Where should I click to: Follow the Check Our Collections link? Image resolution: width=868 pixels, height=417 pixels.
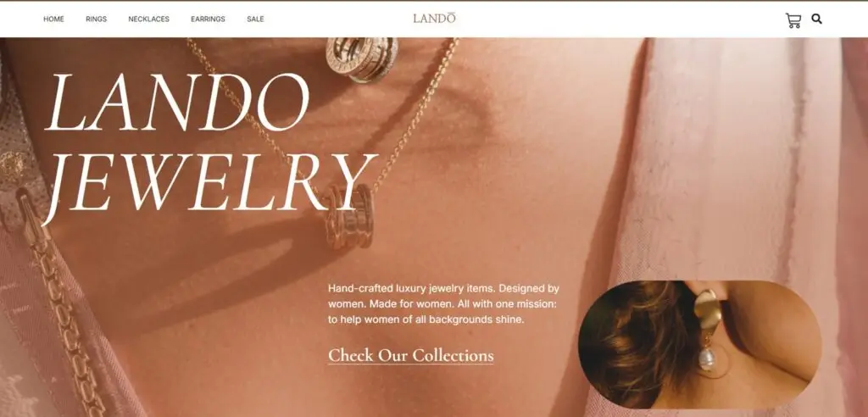tap(411, 355)
